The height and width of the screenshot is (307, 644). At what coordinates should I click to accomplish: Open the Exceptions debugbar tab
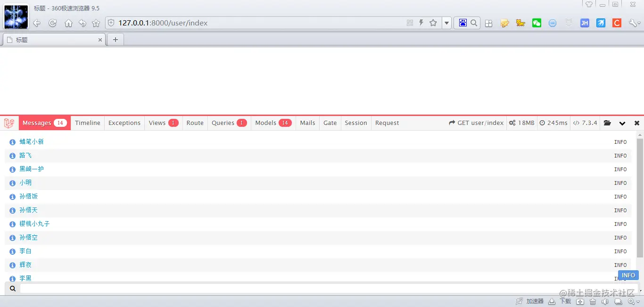(x=124, y=123)
